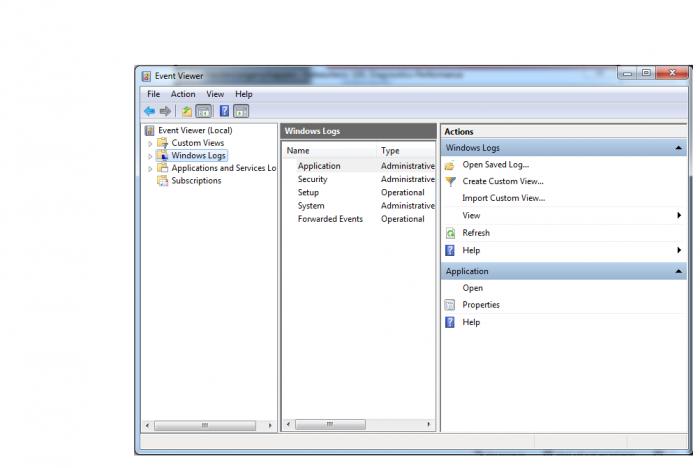
Task: Click the Custom Views label in the tree
Action: [198, 143]
